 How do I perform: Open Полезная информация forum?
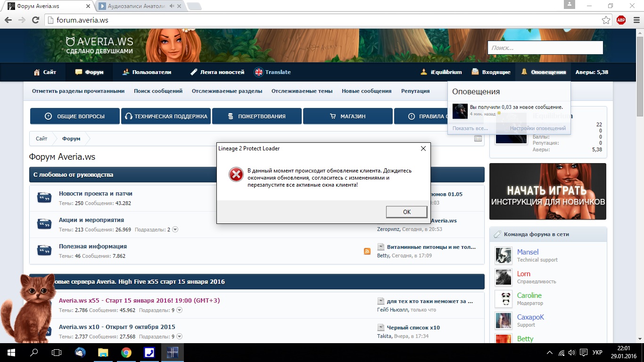click(x=93, y=247)
